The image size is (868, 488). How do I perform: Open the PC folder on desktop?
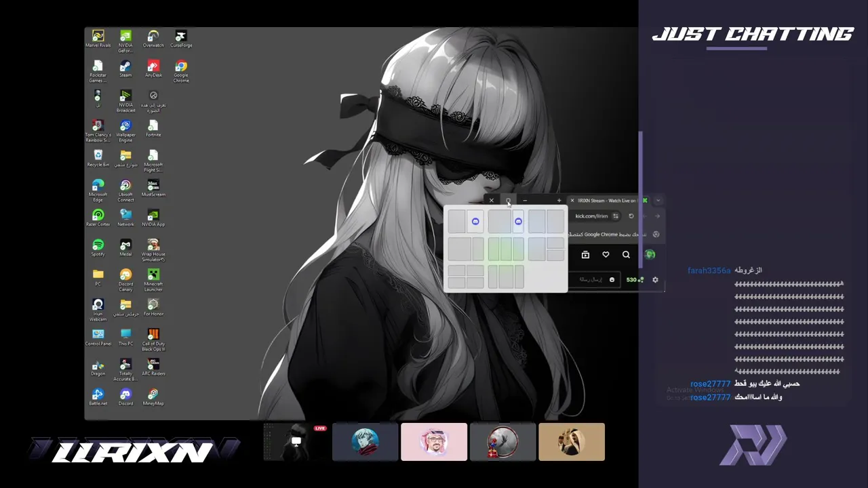click(98, 278)
